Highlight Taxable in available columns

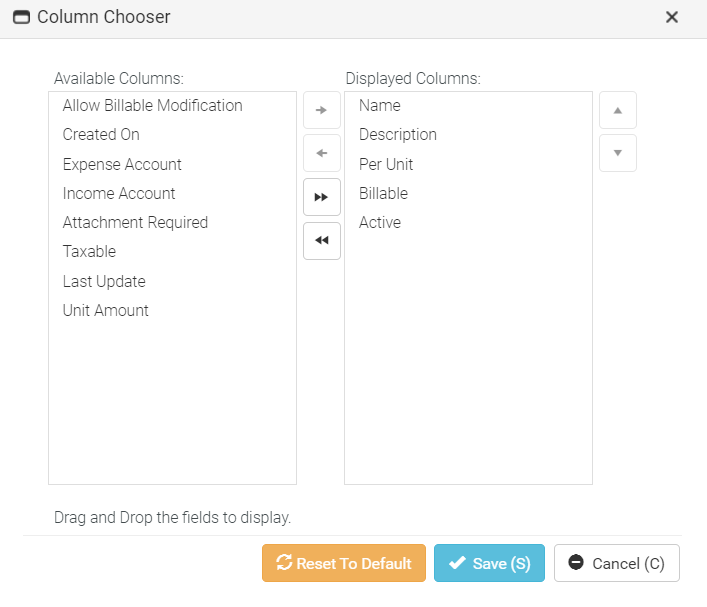click(x=89, y=251)
